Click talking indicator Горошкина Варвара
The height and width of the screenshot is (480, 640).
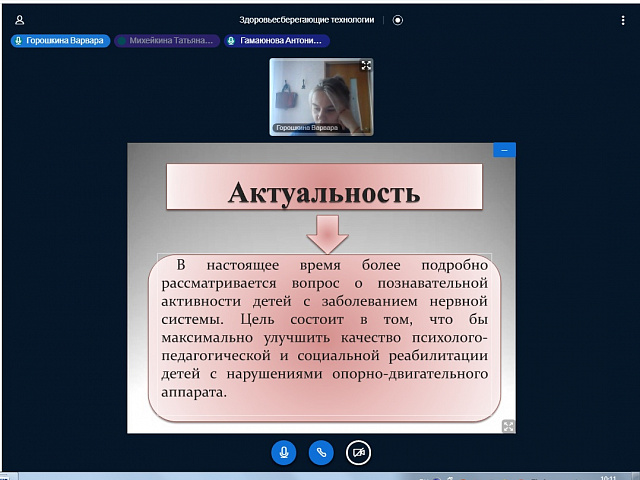pyautogui.click(x=58, y=41)
